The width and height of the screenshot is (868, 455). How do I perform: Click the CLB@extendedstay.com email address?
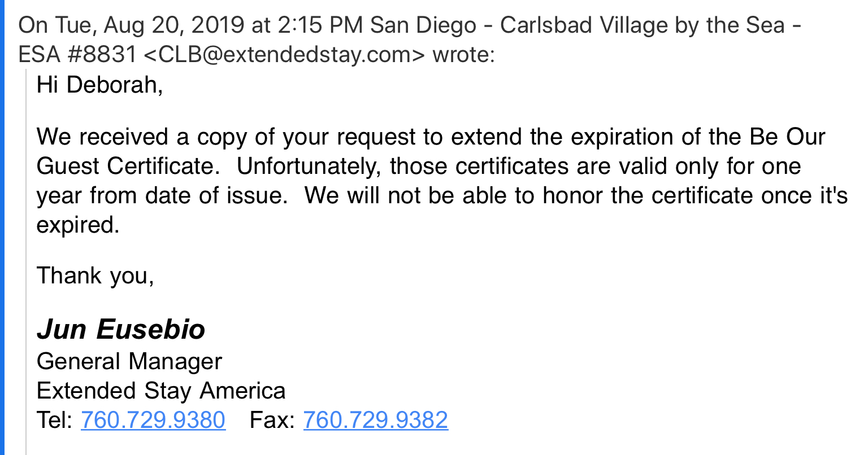coord(284,55)
